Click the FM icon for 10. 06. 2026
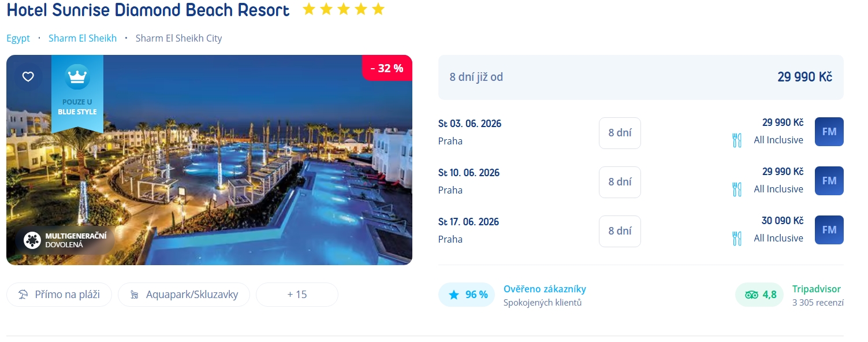This screenshot has height=342, width=868. [x=829, y=181]
